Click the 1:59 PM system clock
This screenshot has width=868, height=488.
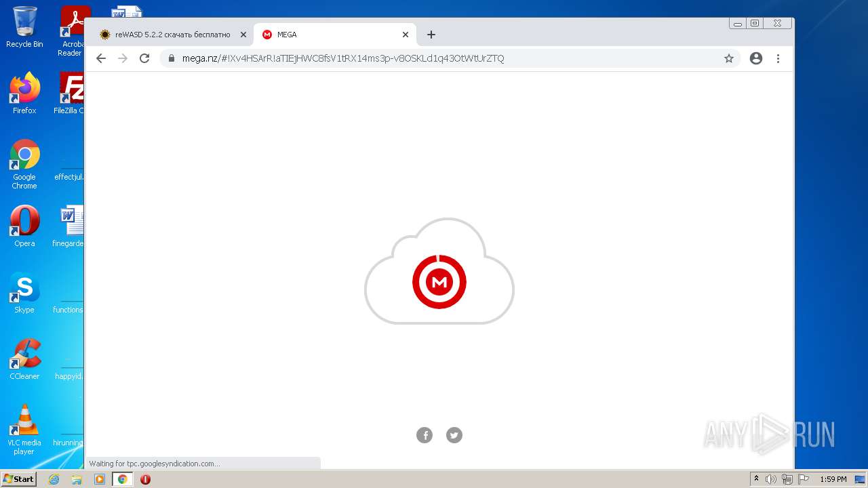tap(833, 479)
